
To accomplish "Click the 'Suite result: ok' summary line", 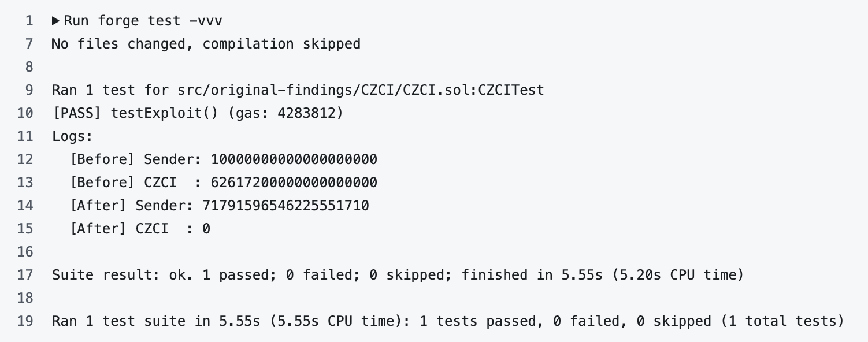I will (x=397, y=275).
